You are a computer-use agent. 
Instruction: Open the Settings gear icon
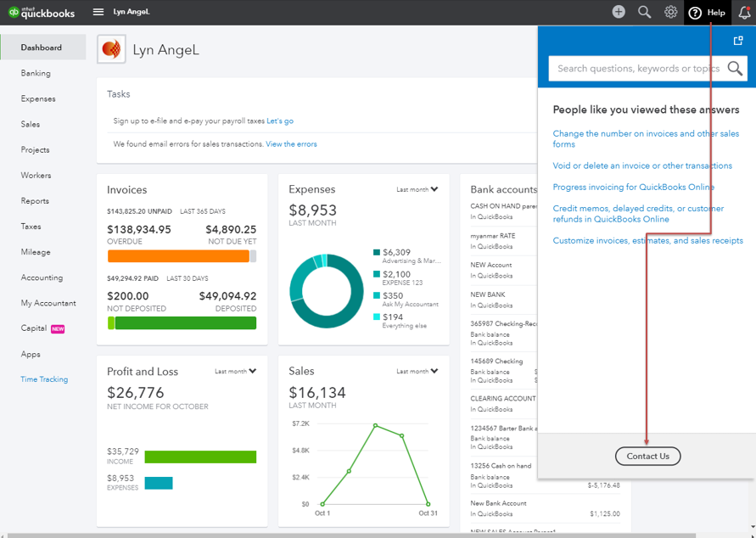pyautogui.click(x=670, y=12)
